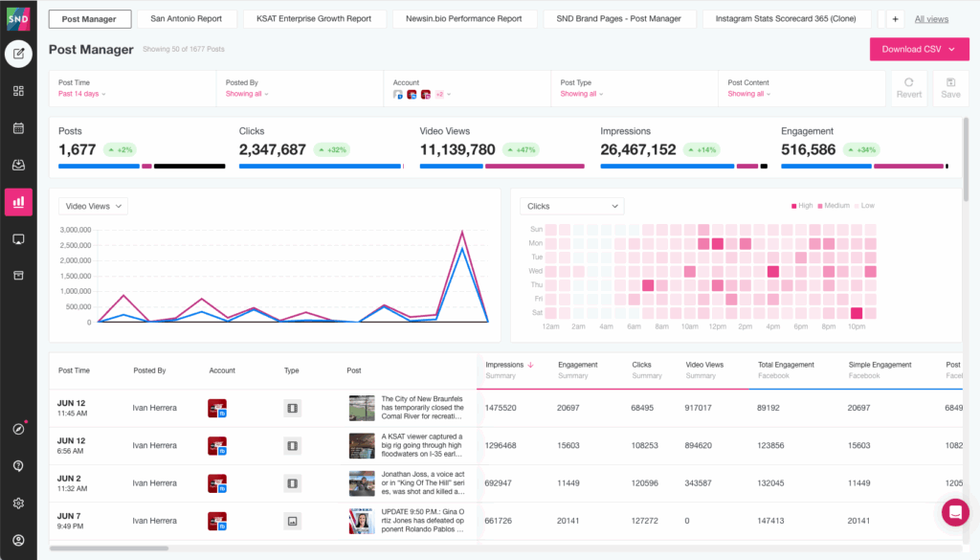Click the vertical page scrollbar
This screenshot has height=560, width=980.
click(966, 159)
